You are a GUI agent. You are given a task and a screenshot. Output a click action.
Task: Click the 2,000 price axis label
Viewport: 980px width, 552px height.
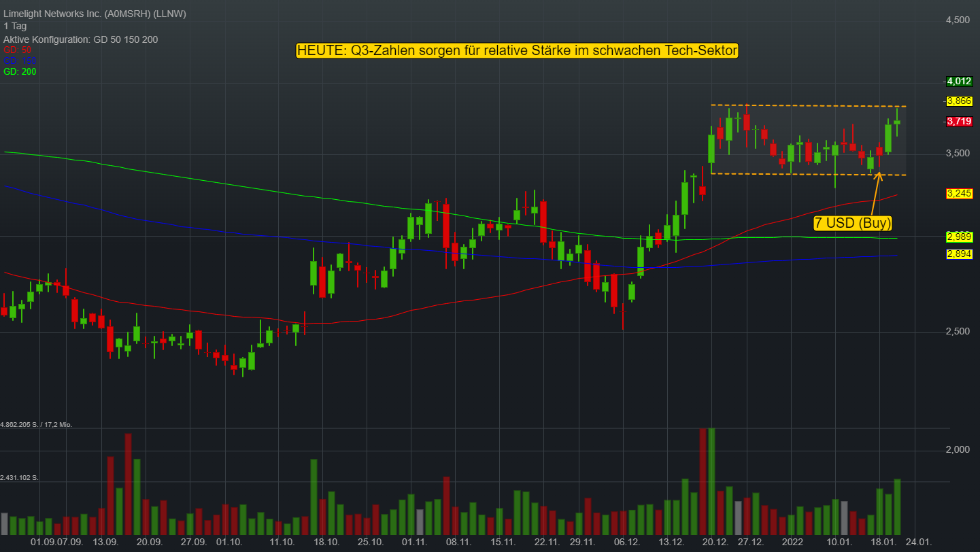[x=958, y=450]
